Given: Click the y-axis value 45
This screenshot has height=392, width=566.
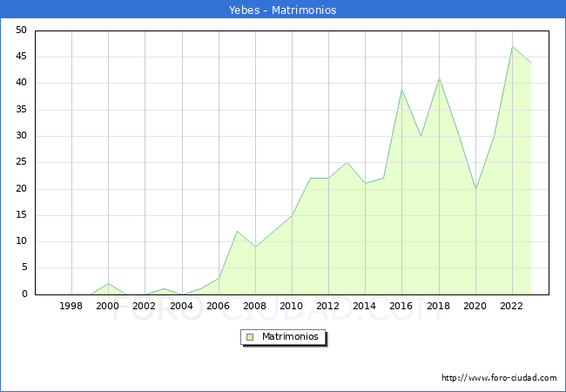Looking at the screenshot, I should pos(22,57).
